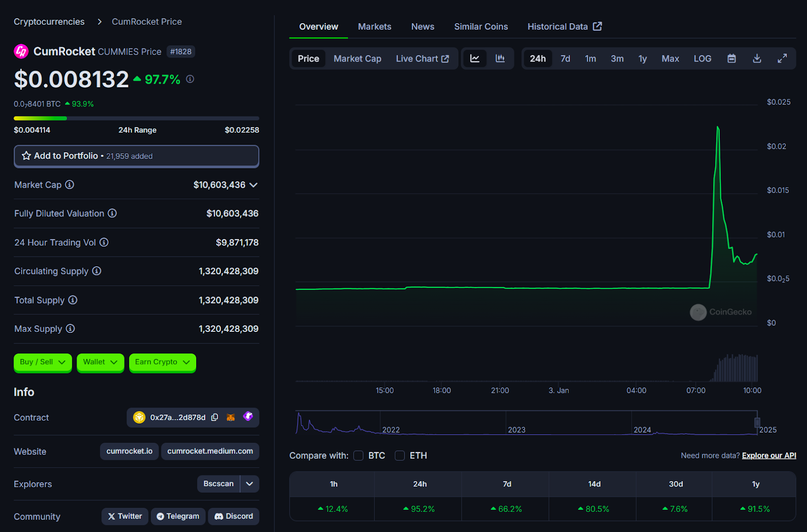Click the price spike peak on chart
This screenshot has height=532, width=807.
[x=718, y=127]
